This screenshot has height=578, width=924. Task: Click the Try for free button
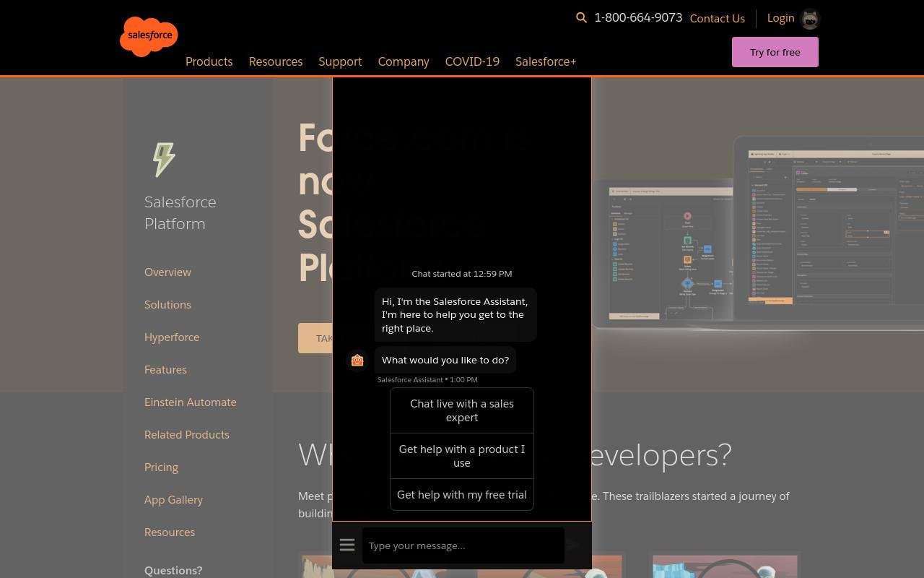pos(775,52)
